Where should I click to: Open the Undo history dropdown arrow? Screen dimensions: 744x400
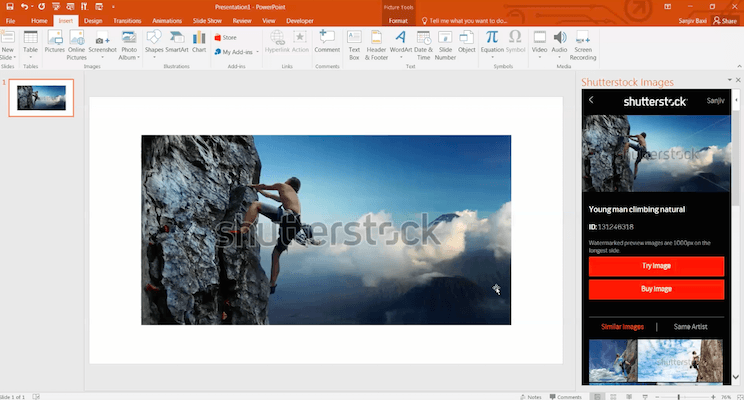point(32,7)
